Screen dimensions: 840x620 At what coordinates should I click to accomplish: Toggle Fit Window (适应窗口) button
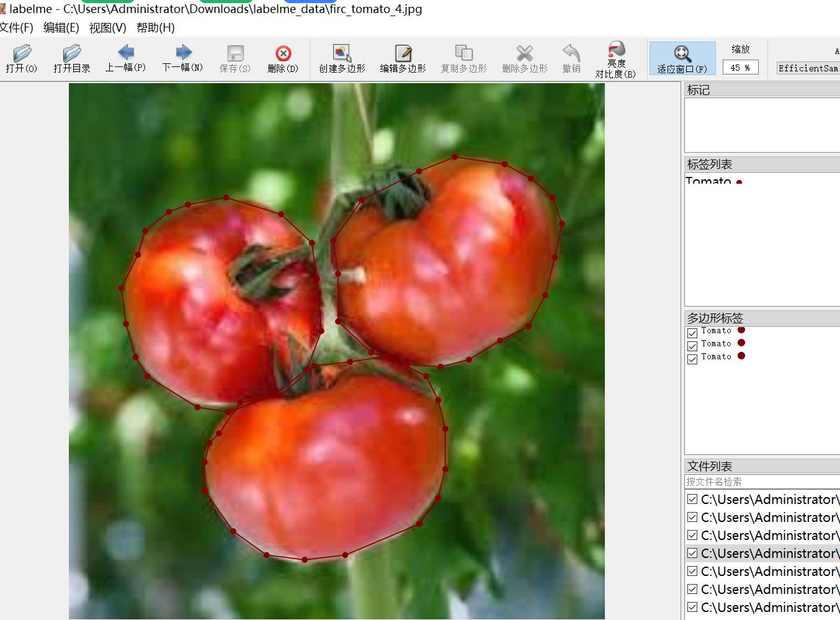tap(682, 59)
